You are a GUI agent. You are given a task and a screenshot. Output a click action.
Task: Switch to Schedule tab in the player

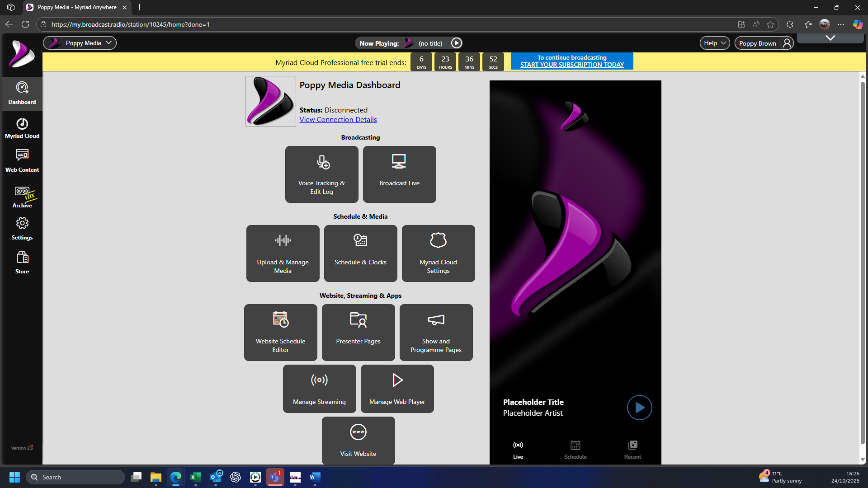point(575,450)
